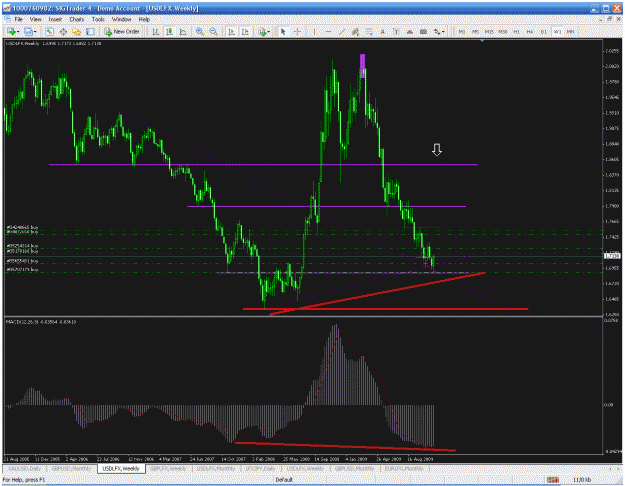Click the 11/0 kb traffic indicator
This screenshot has width=625, height=486.
582,480
